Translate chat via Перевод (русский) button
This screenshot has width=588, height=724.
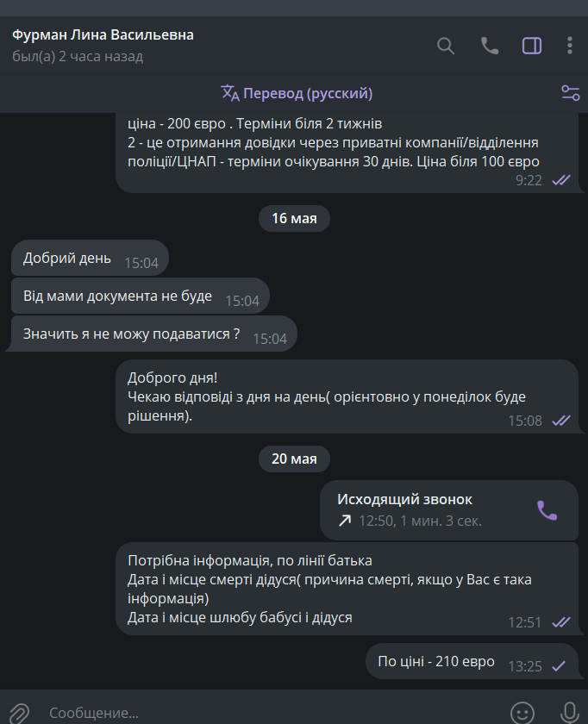coord(297,93)
